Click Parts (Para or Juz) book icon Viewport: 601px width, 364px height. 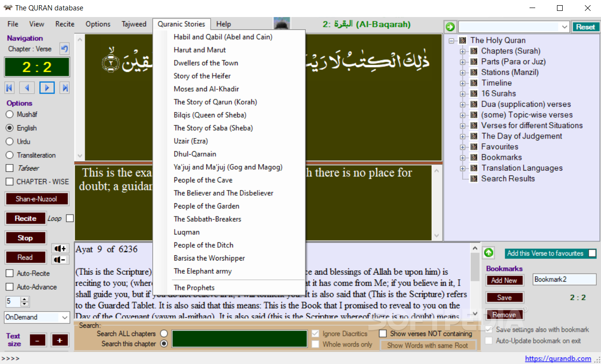pos(474,61)
